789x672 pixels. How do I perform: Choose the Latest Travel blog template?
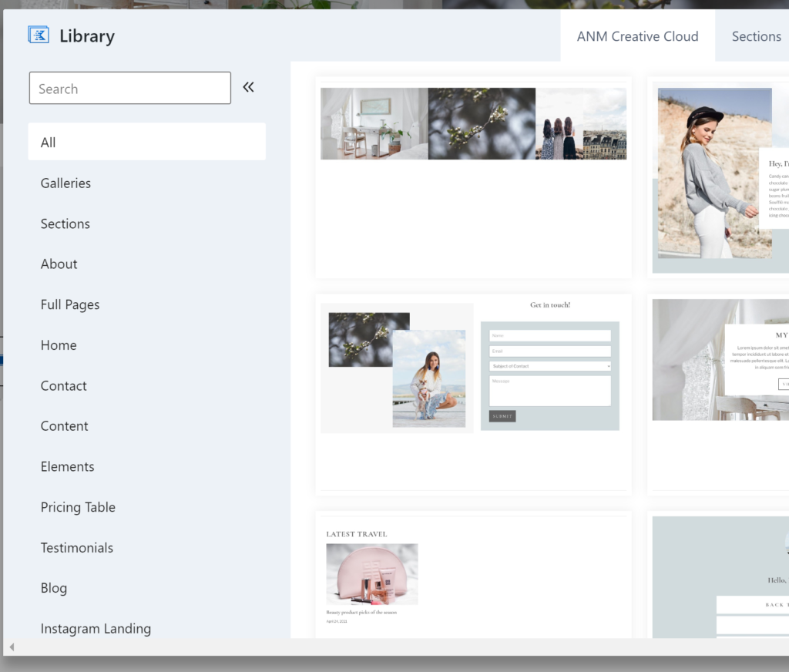(473, 574)
